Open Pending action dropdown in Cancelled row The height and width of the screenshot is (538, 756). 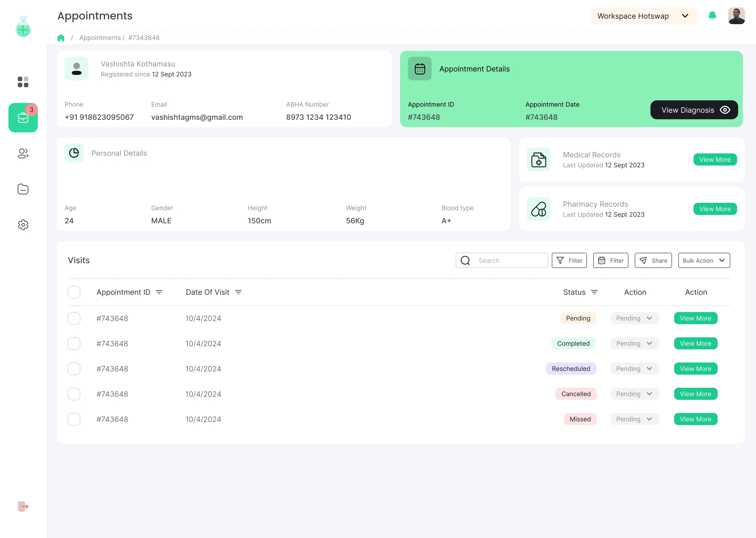pos(634,394)
